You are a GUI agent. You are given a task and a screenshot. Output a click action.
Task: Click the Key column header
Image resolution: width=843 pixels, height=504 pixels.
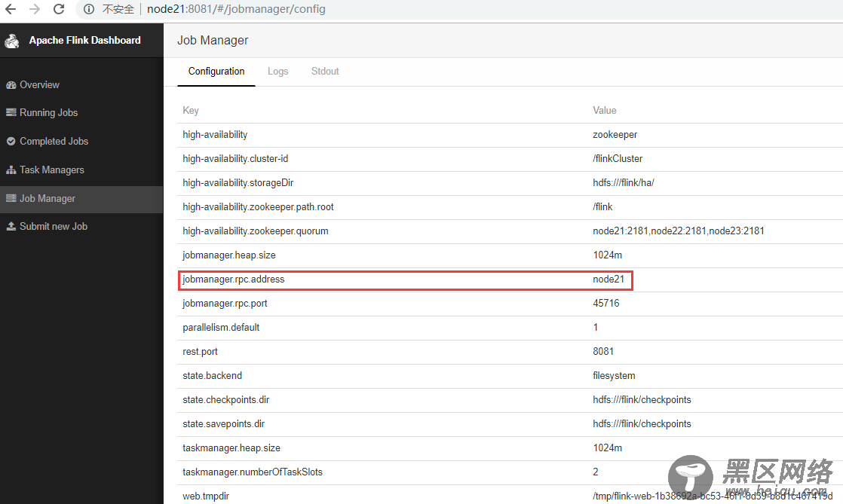pyautogui.click(x=190, y=110)
